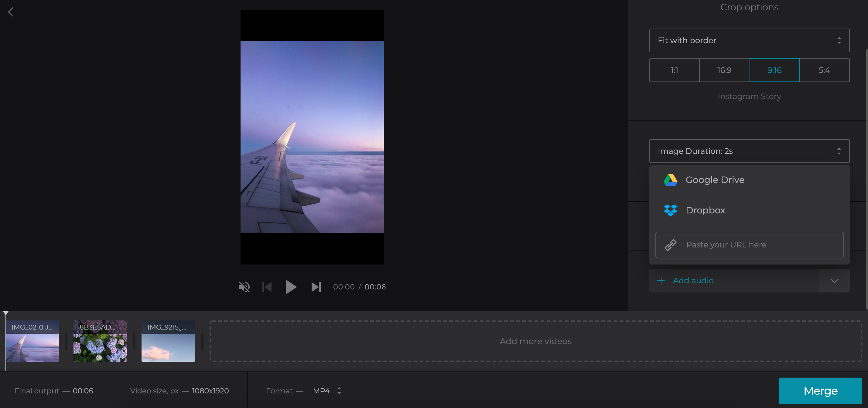Click the link icon beside the URL field
Viewport: 868px width, 408px height.
point(671,245)
